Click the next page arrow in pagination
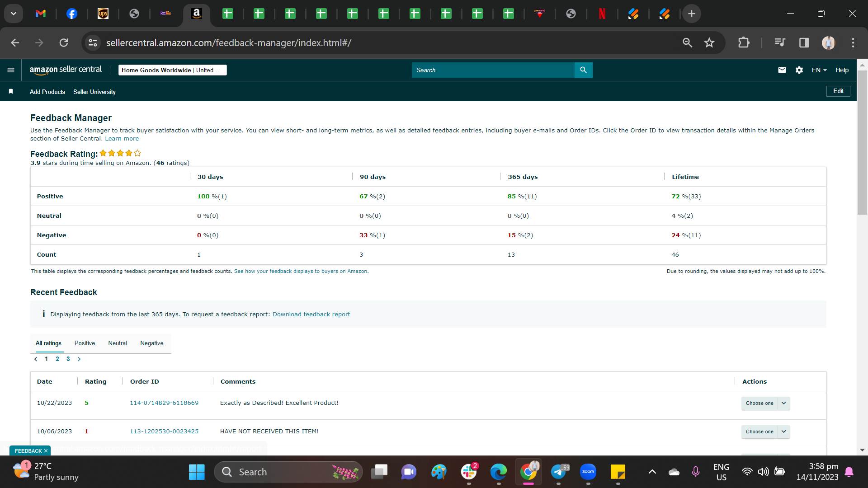The image size is (868, 488). [x=79, y=359]
